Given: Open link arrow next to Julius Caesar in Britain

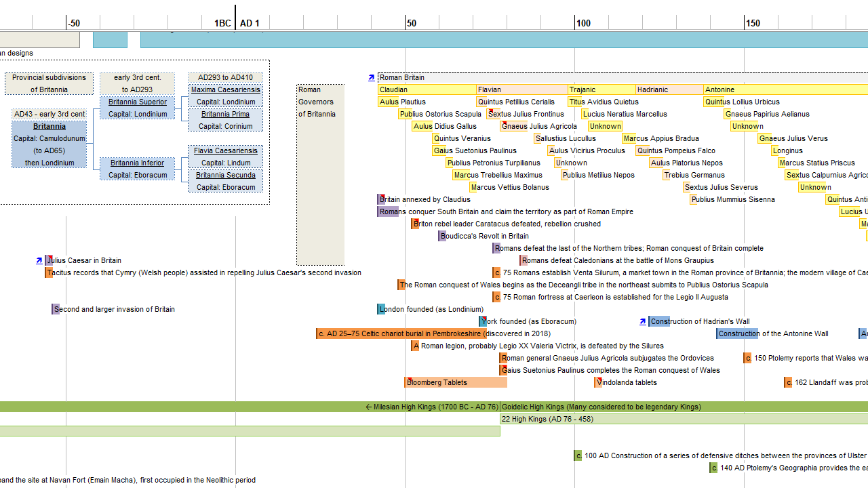Looking at the screenshot, I should click(39, 261).
